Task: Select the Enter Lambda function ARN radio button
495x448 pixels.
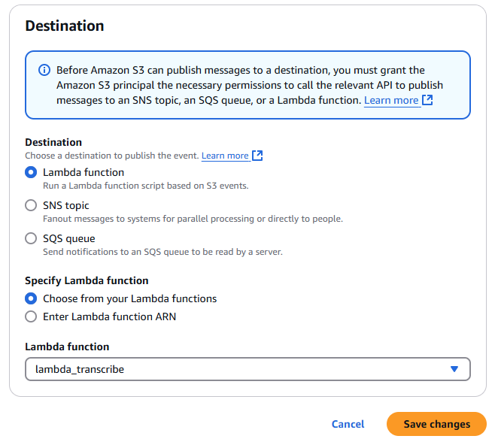Action: coord(31,316)
